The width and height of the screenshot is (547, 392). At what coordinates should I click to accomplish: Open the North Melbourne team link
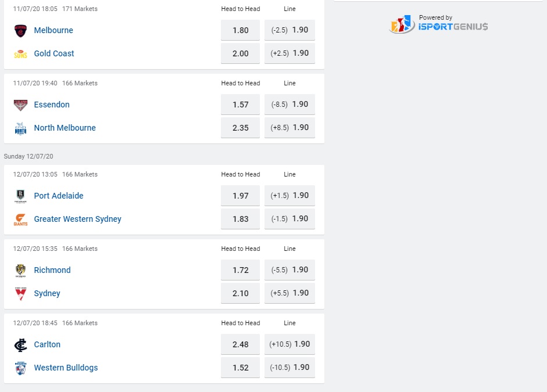[65, 128]
